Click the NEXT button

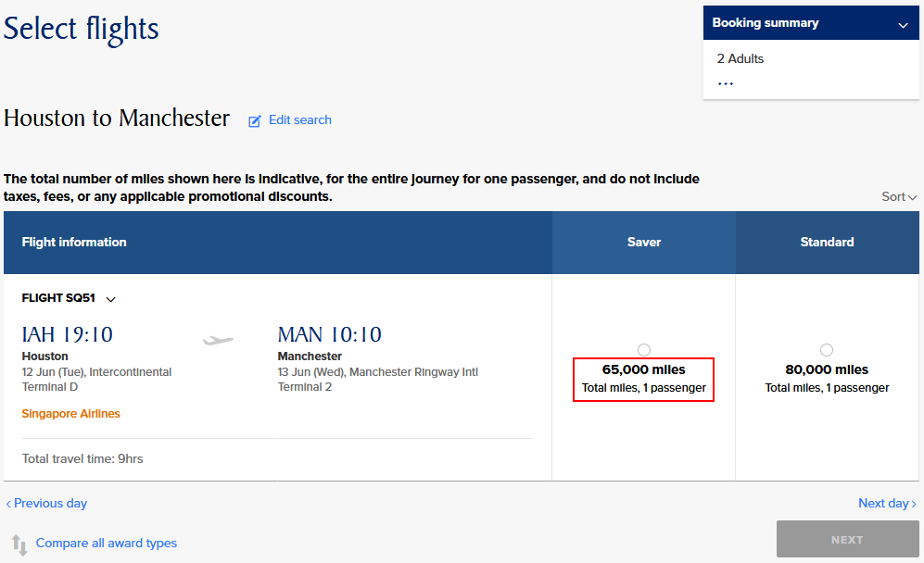point(847,539)
